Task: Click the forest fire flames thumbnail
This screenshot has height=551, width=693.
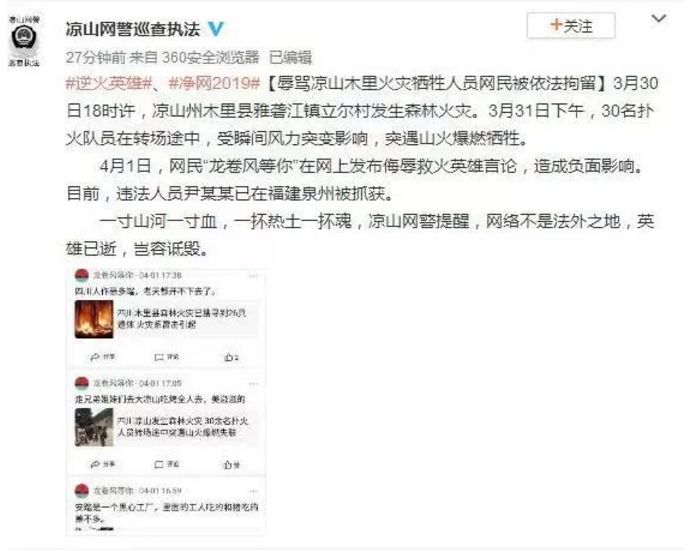Action: [x=94, y=319]
